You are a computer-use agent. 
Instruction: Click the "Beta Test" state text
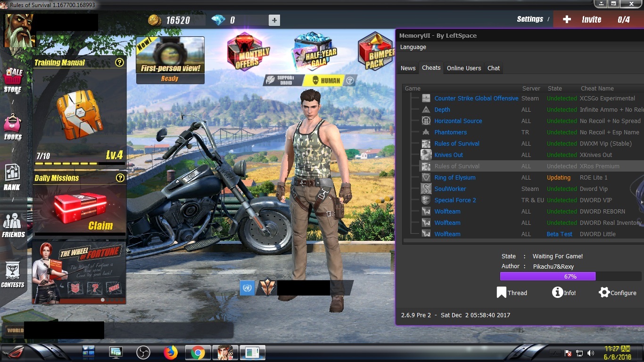[x=560, y=234]
